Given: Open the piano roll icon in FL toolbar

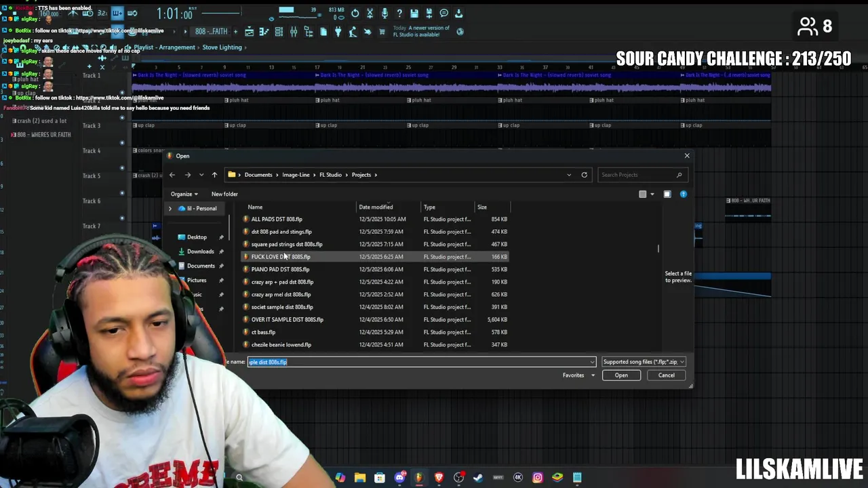Looking at the screenshot, I should pos(264,31).
